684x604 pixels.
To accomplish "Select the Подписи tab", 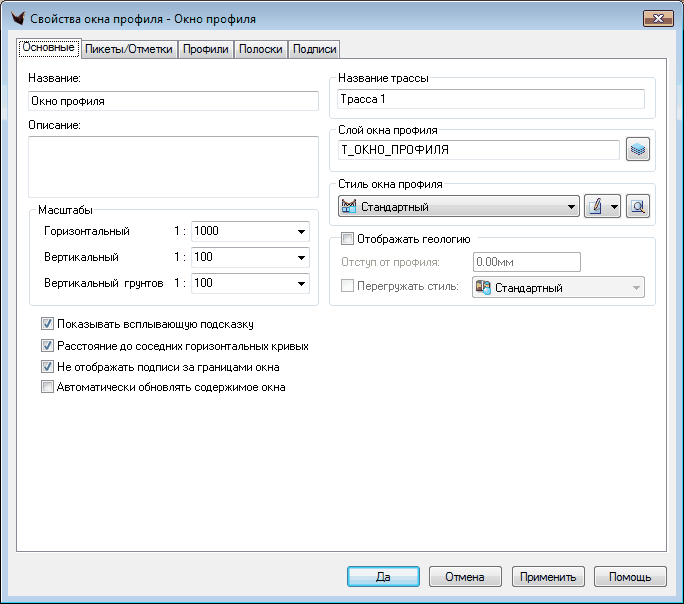I will [314, 49].
